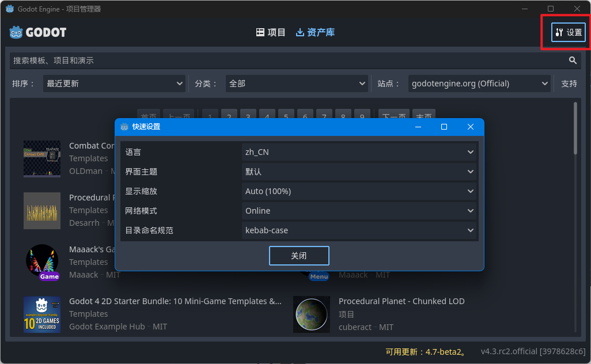This screenshot has width=591, height=364.
Task: Click the 项目 category under Procedural Planet
Action: click(346, 314)
